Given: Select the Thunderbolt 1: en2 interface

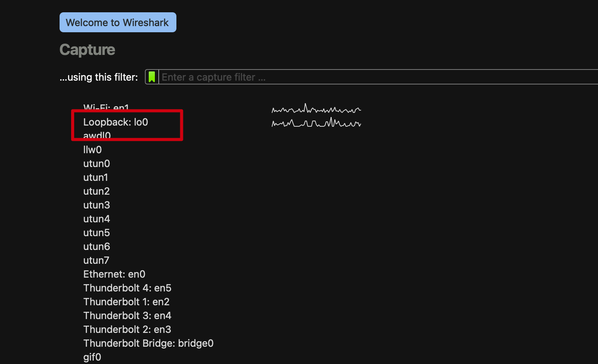Looking at the screenshot, I should [x=126, y=302].
